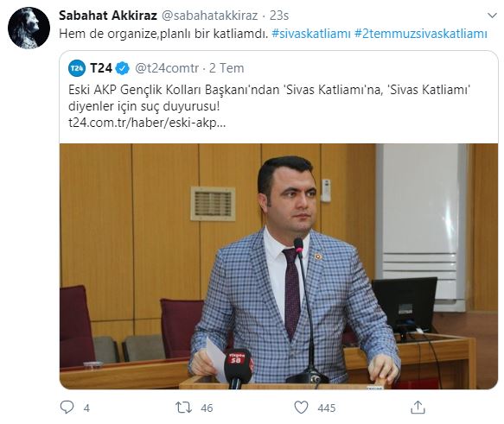Open the @t24comtr handle

pos(167,68)
